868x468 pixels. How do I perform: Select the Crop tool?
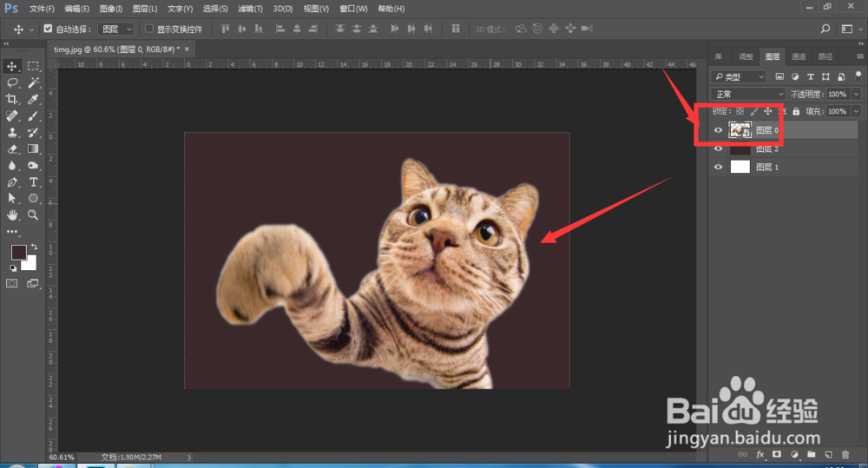tap(12, 100)
